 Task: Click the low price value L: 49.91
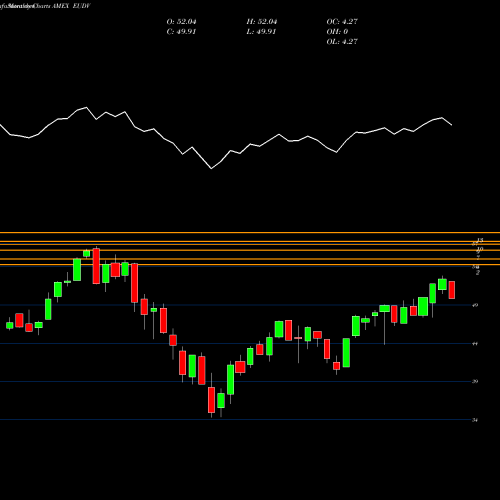coord(262,32)
